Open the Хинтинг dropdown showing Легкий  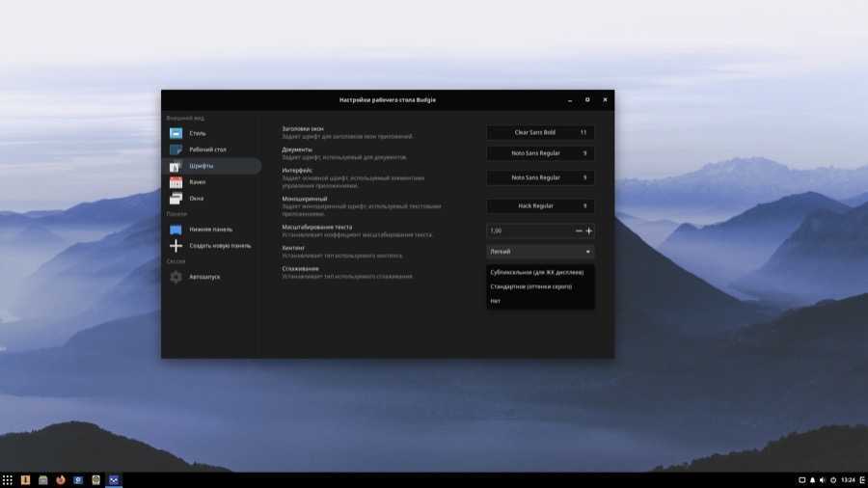click(x=540, y=252)
